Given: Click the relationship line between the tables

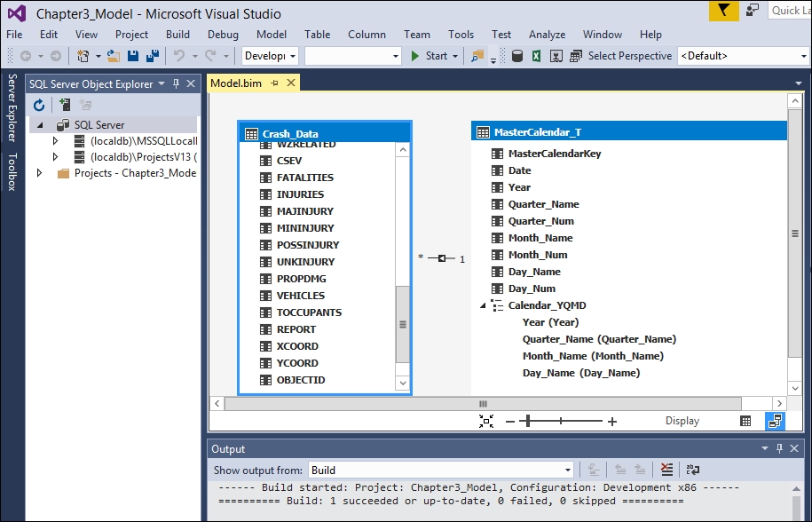Looking at the screenshot, I should (x=442, y=257).
